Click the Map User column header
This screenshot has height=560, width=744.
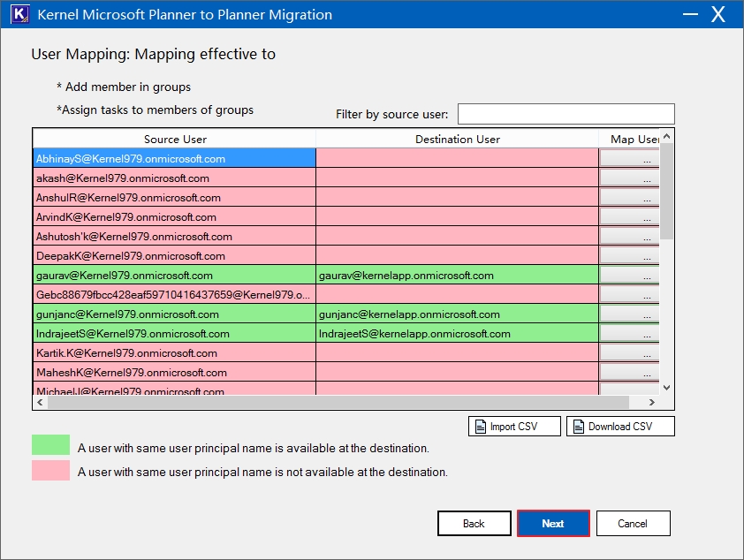(x=629, y=139)
